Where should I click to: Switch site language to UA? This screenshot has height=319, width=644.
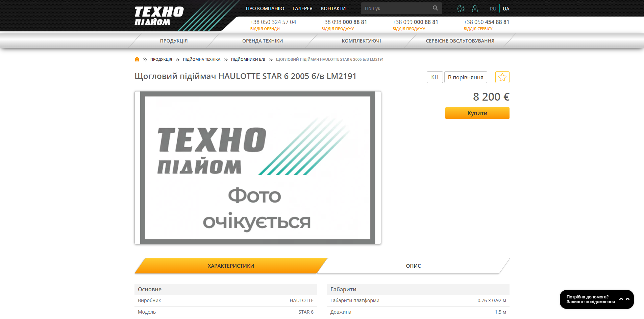point(506,9)
